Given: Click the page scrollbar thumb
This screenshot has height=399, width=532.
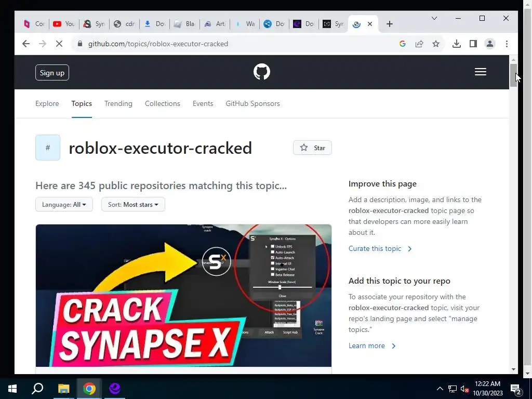Looking at the screenshot, I should pos(513,75).
